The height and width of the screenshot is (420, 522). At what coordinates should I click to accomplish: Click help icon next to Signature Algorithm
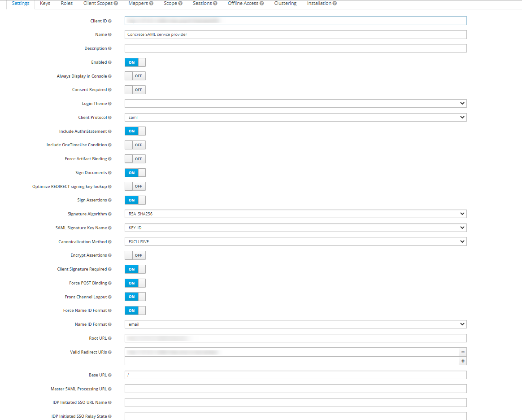coord(110,214)
